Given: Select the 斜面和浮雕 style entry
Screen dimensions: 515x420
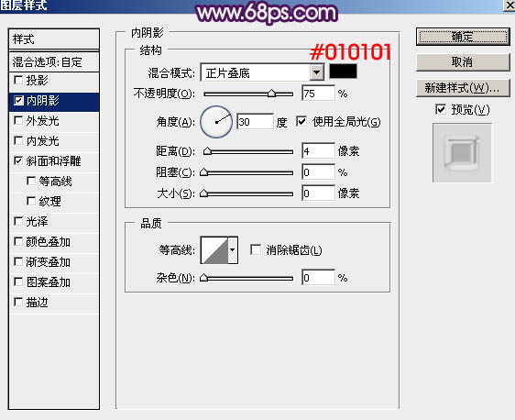Looking at the screenshot, I should [x=54, y=161].
